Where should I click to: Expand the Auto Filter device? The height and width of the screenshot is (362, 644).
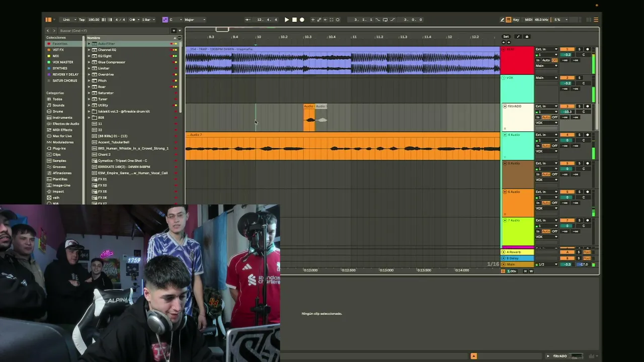[x=89, y=44]
